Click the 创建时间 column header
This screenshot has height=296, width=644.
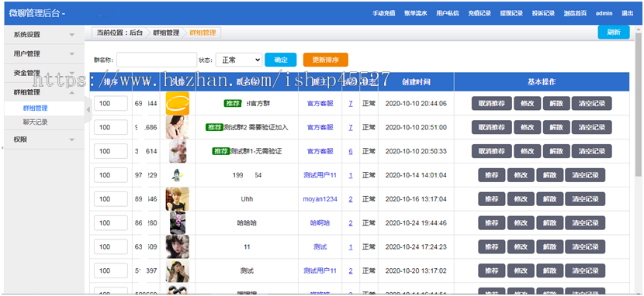(x=416, y=82)
